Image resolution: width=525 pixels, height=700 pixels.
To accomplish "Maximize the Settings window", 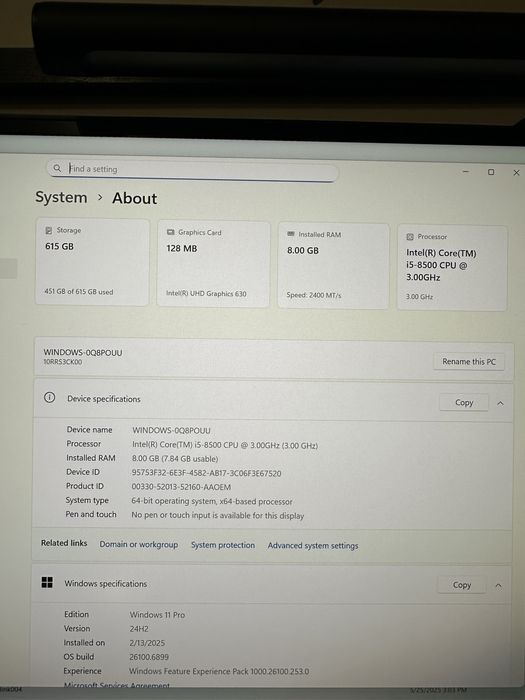I will tap(491, 172).
